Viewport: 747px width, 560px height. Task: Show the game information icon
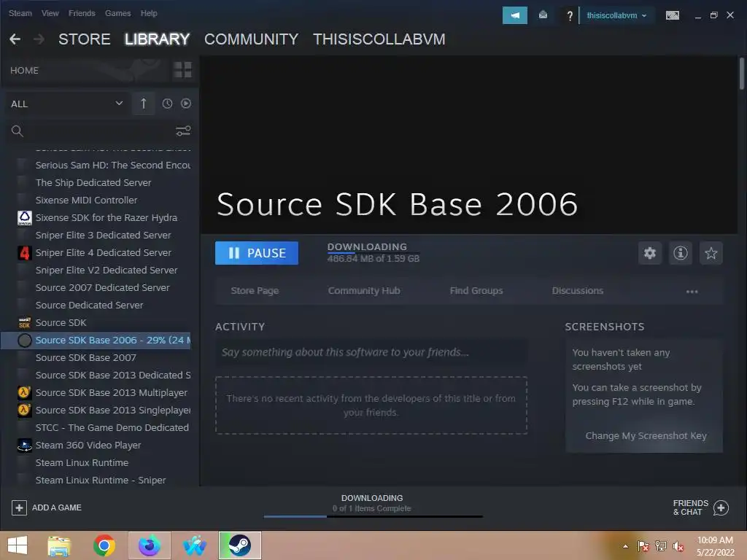click(x=681, y=253)
